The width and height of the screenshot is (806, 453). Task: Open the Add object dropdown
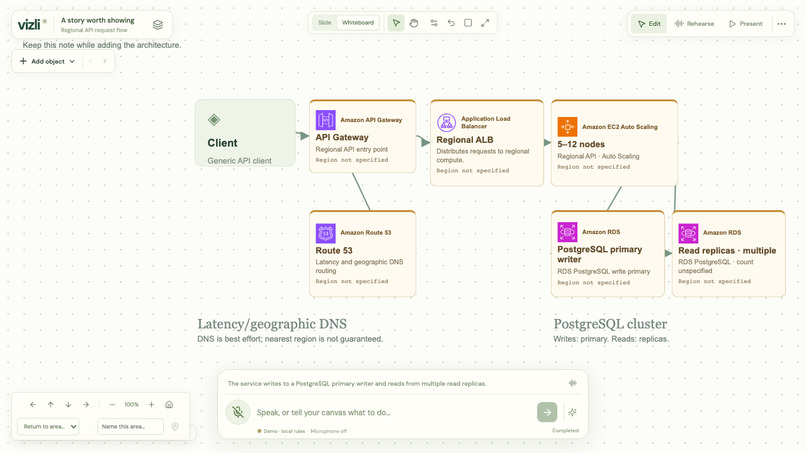tap(47, 61)
